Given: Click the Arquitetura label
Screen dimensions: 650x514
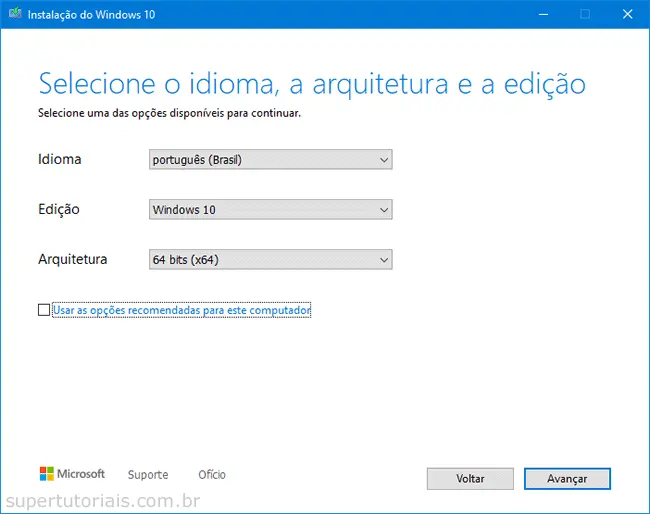Looking at the screenshot, I should pyautogui.click(x=73, y=259).
